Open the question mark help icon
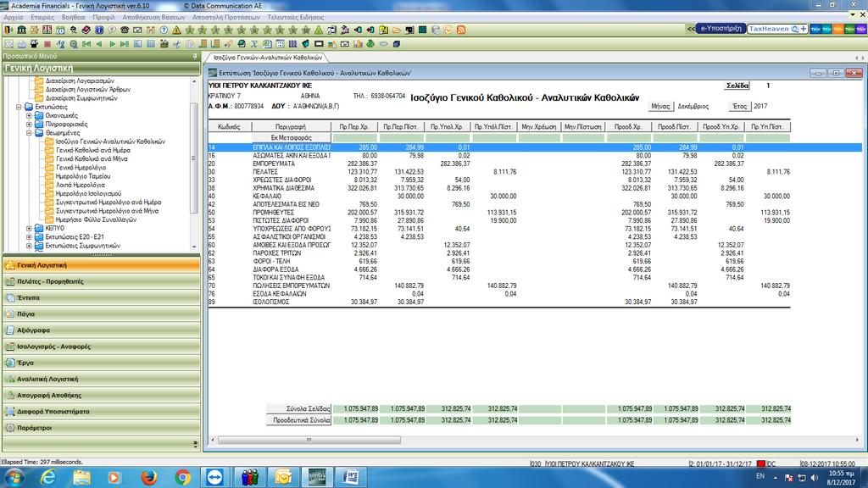 coord(164,30)
